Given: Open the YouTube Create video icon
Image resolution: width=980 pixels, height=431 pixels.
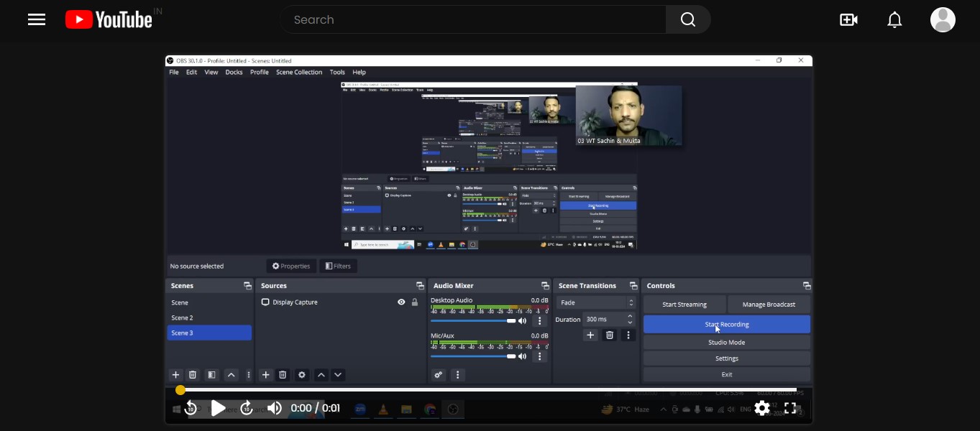Looking at the screenshot, I should (848, 19).
